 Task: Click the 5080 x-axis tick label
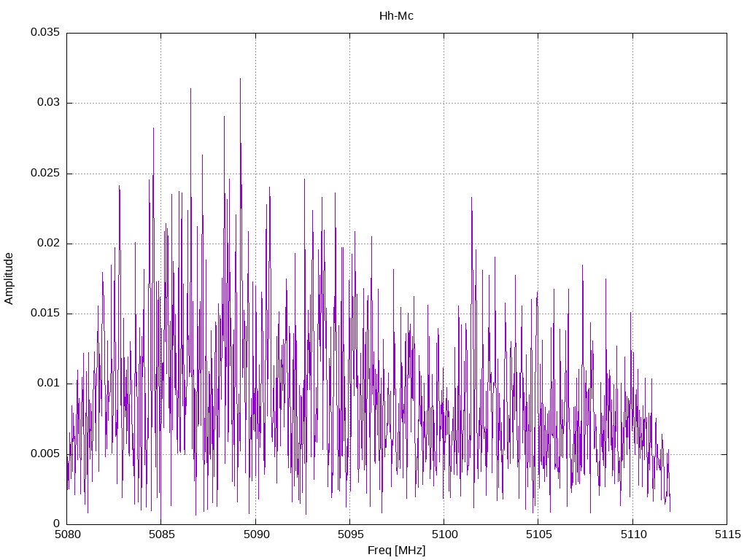click(67, 536)
